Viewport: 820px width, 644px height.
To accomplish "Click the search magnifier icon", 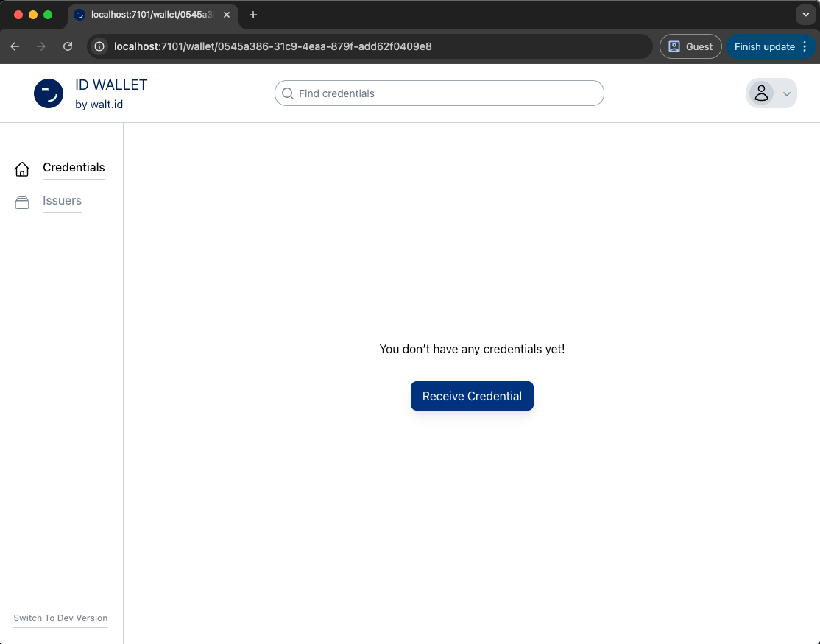I will click(x=288, y=93).
